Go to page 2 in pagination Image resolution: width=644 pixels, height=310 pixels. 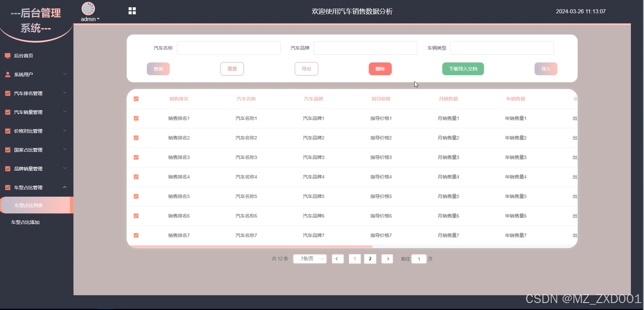[x=370, y=259]
